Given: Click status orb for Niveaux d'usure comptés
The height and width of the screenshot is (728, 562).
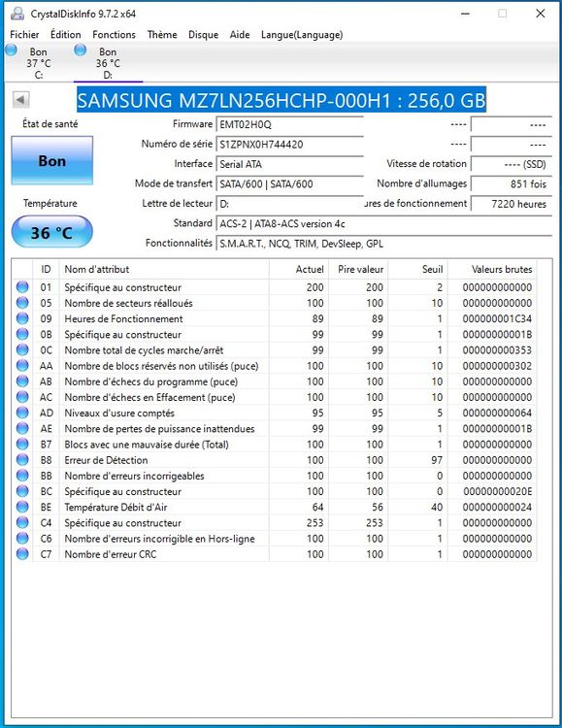Looking at the screenshot, I should tap(22, 413).
